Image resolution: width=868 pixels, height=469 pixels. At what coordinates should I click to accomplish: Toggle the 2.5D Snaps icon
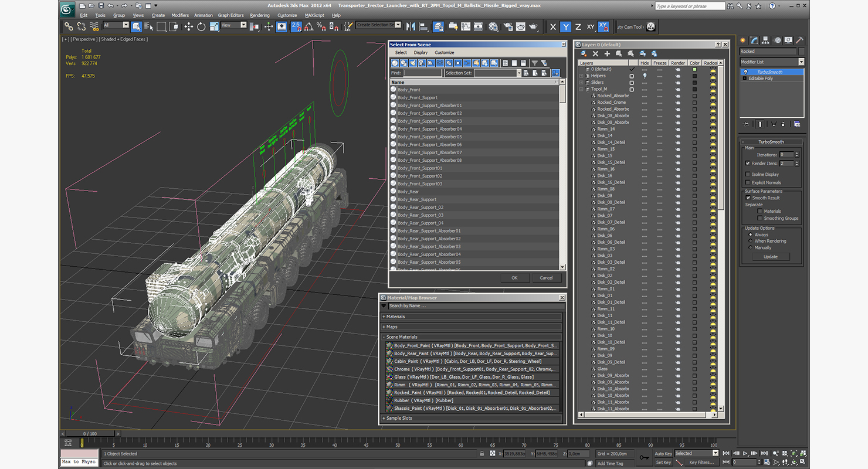click(296, 26)
